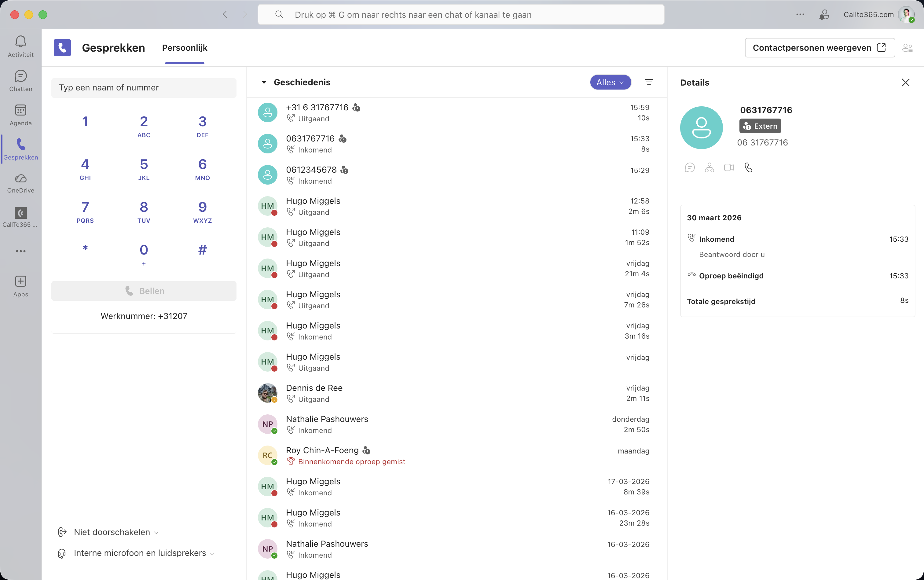
Task: Click the Typ een naam of nummer field
Action: pyautogui.click(x=144, y=87)
